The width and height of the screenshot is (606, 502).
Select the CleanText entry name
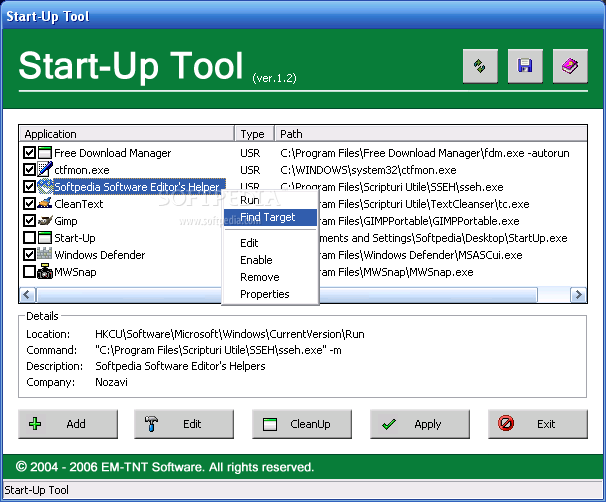pos(79,204)
